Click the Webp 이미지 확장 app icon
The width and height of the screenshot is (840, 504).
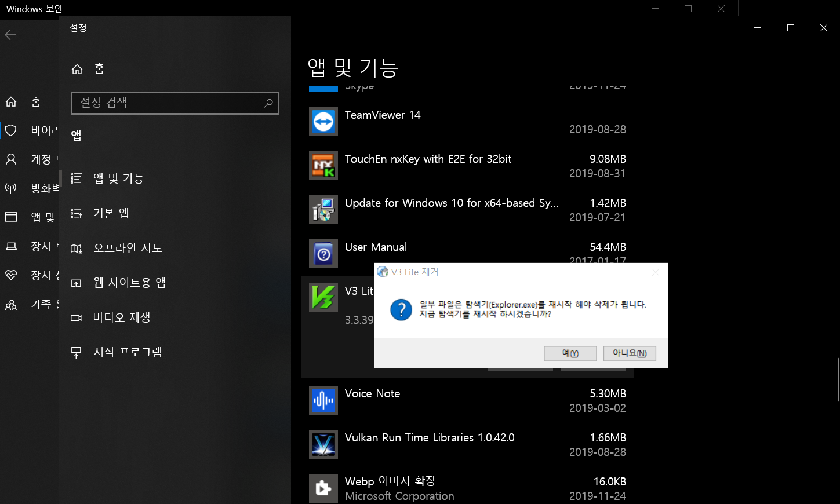323,488
